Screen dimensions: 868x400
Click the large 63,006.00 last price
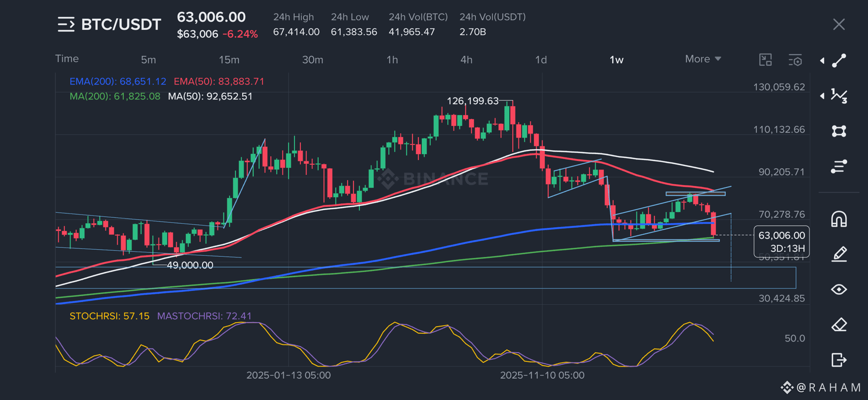click(211, 17)
